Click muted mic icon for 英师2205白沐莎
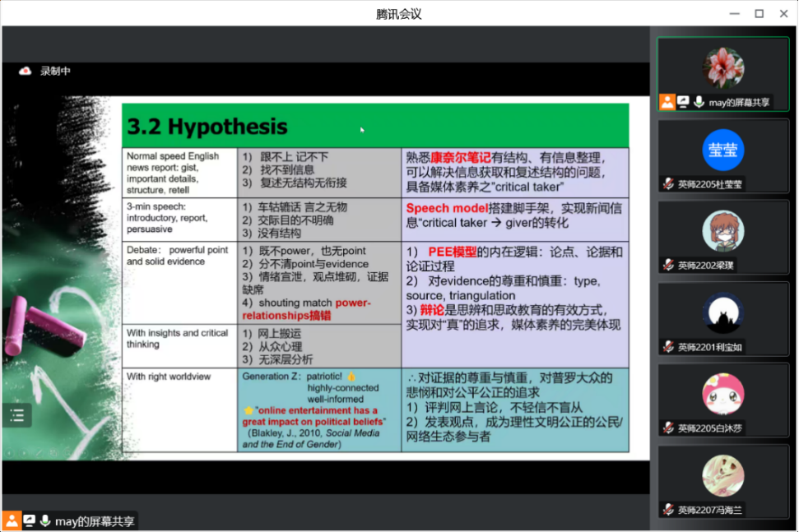 click(x=669, y=428)
